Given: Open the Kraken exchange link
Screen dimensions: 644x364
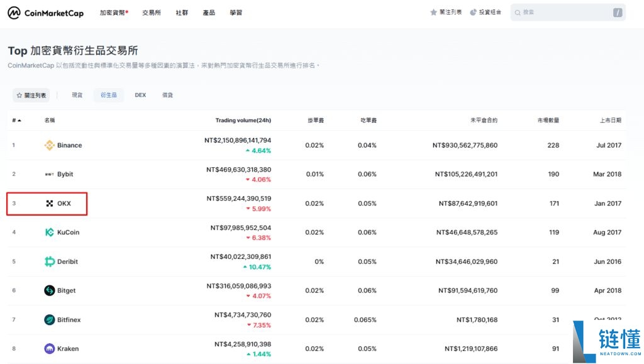Looking at the screenshot, I should click(x=68, y=348).
